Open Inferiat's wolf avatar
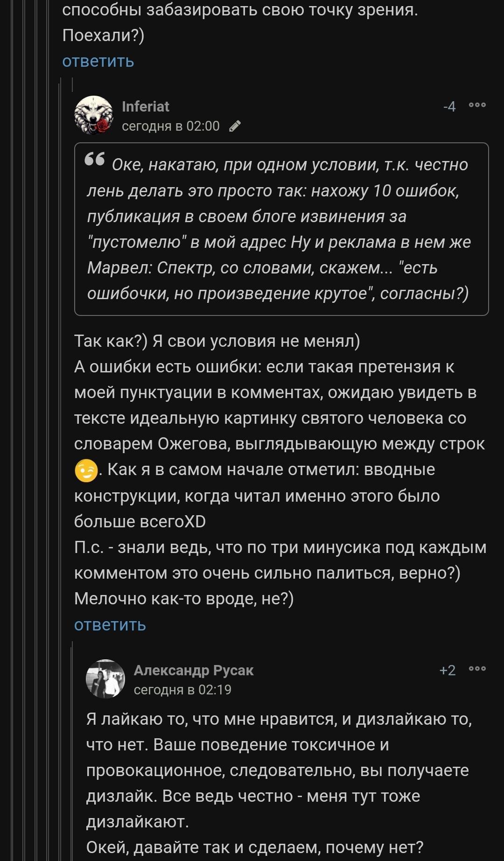The image size is (504, 861). [x=93, y=115]
